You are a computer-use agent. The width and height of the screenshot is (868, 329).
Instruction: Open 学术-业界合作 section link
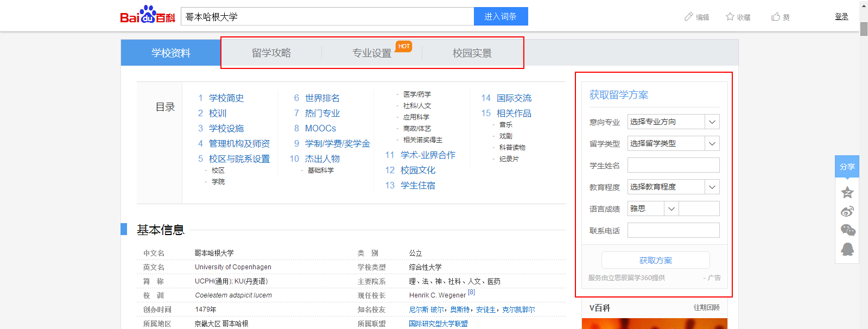click(x=428, y=155)
